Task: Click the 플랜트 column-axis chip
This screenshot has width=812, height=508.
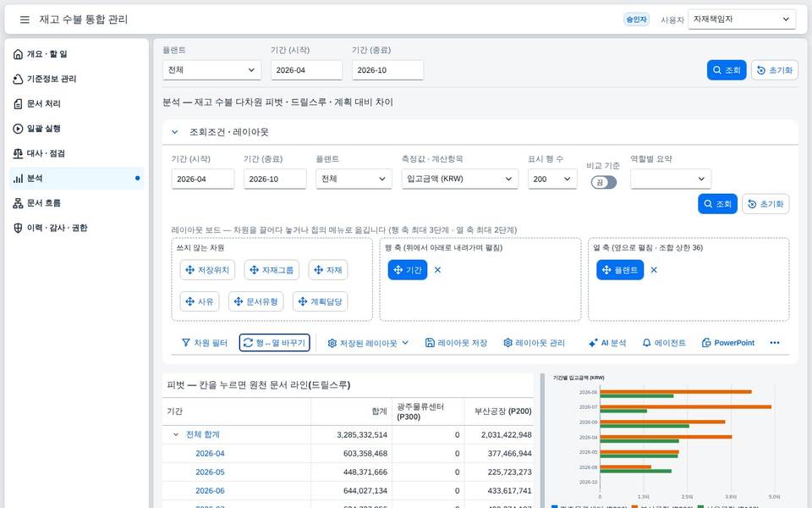Action: [620, 270]
